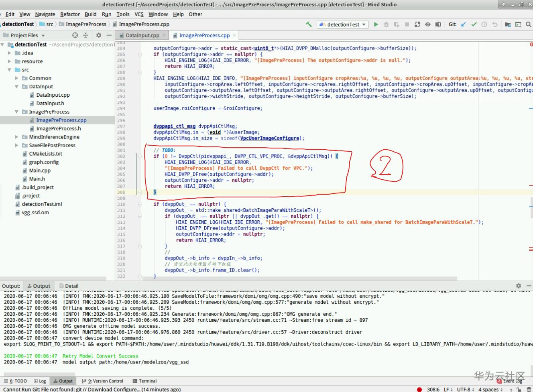
Task: Click the sync arrows icon in toolbar
Action: (x=417, y=24)
